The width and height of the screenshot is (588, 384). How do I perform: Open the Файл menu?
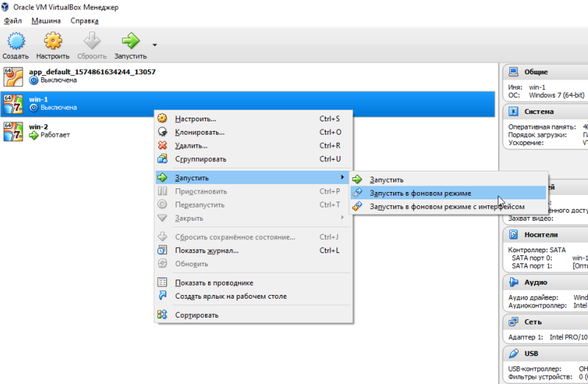[12, 21]
